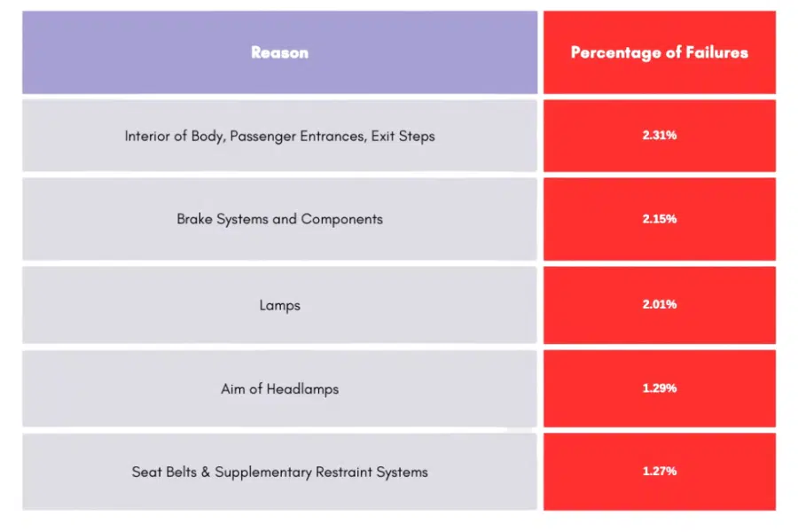The height and width of the screenshot is (532, 798).
Task: Click the Reason column header
Action: 279,52
